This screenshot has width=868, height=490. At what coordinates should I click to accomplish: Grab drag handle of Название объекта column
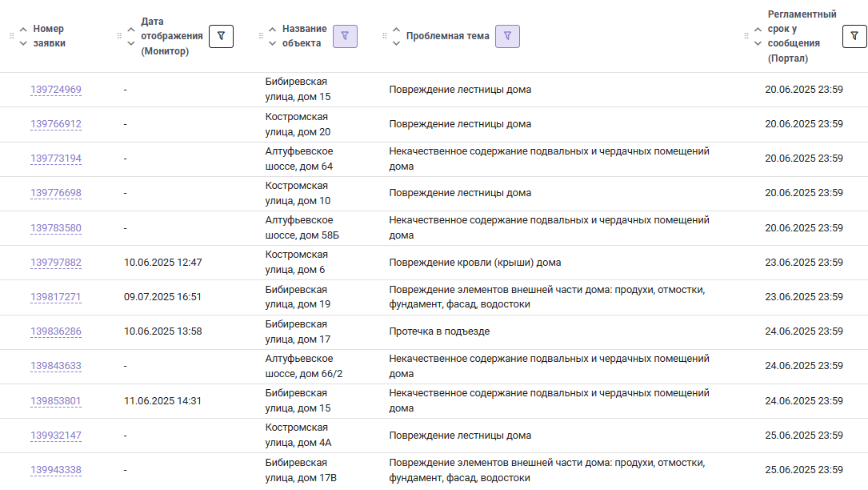(261, 36)
